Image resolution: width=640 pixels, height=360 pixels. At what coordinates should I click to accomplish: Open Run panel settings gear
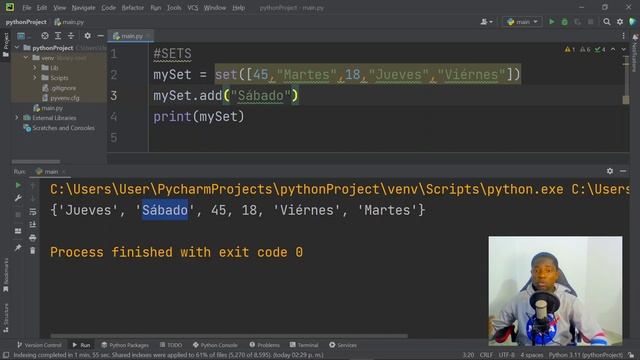tap(610, 171)
